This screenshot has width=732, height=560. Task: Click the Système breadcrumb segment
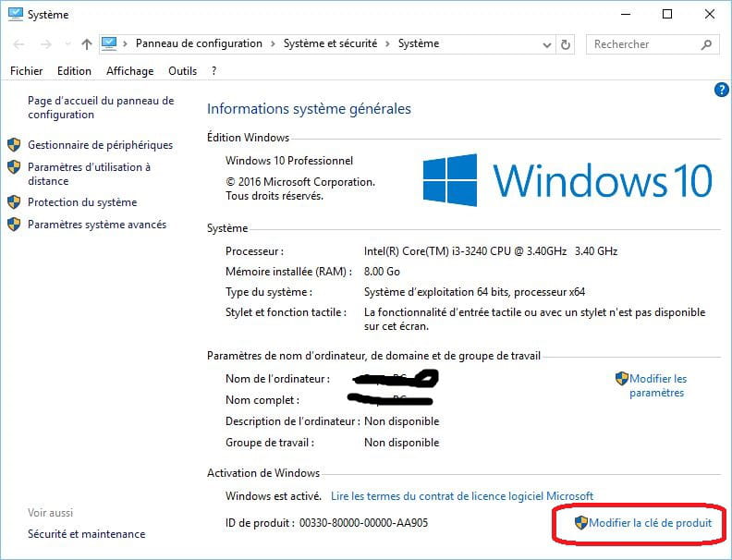click(x=419, y=43)
